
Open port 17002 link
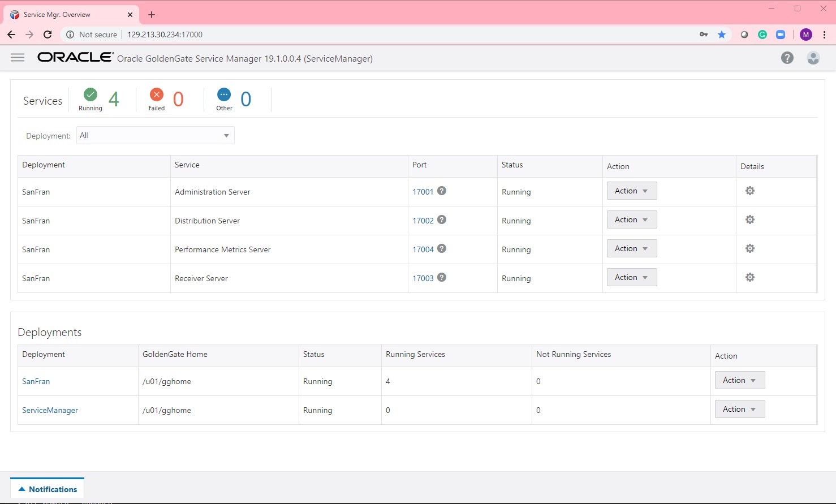pyautogui.click(x=423, y=221)
